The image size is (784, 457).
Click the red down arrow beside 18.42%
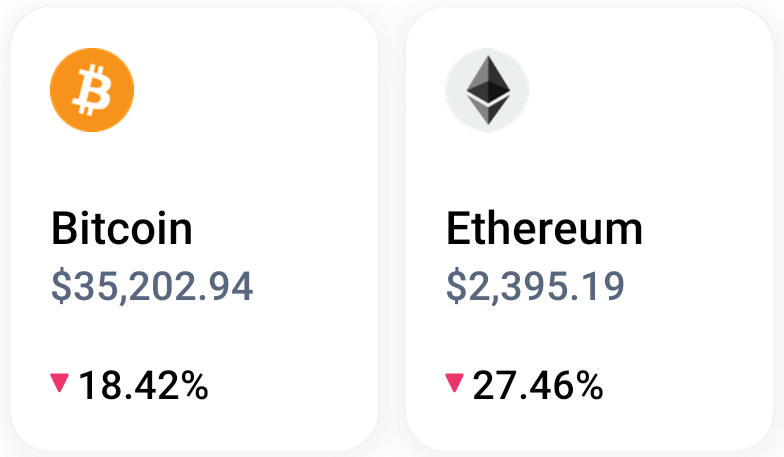59,381
